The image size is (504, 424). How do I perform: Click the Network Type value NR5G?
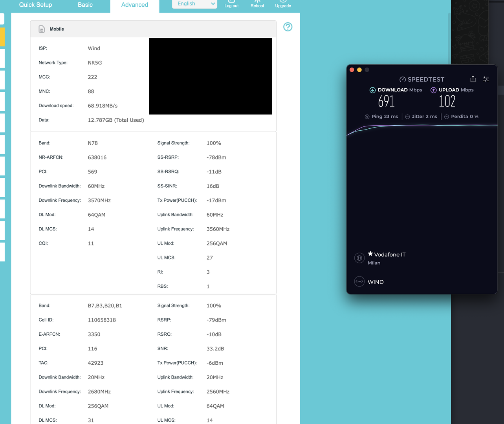95,63
